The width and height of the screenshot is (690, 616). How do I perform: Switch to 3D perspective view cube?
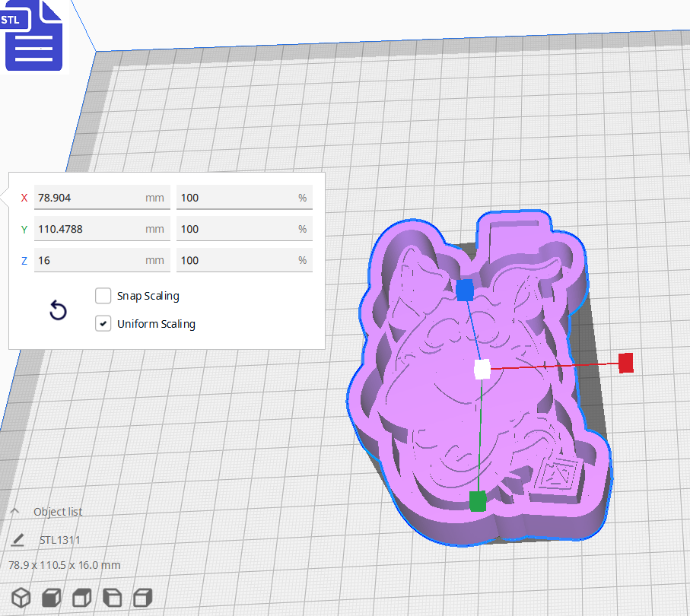(21, 598)
